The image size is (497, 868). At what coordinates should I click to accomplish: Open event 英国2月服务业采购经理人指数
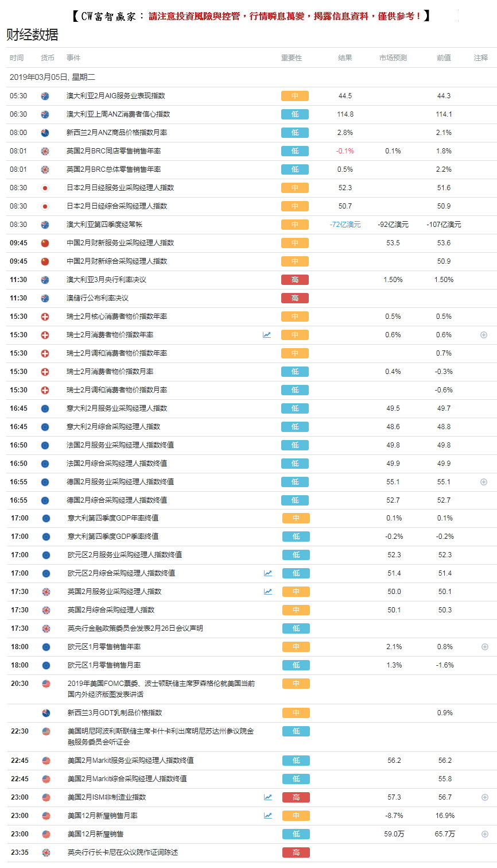(115, 592)
